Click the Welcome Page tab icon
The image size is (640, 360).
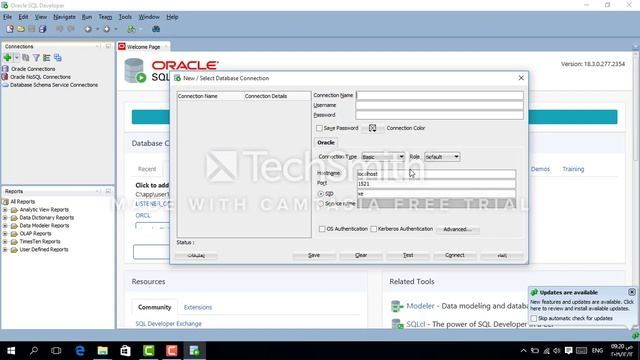[x=122, y=47]
